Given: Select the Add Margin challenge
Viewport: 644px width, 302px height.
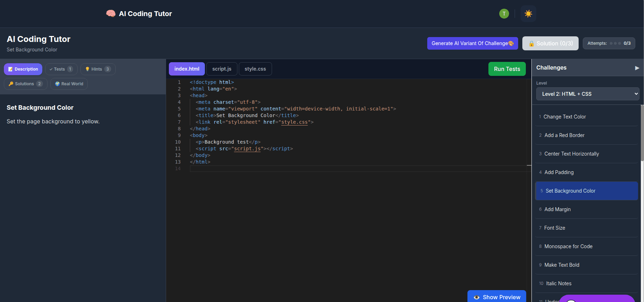Looking at the screenshot, I should click(x=587, y=209).
